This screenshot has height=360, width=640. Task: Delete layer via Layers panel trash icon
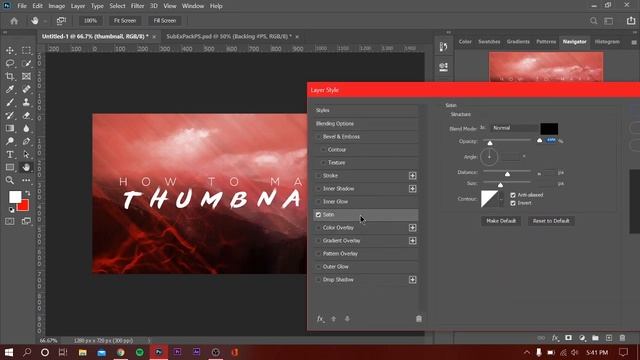[622, 338]
